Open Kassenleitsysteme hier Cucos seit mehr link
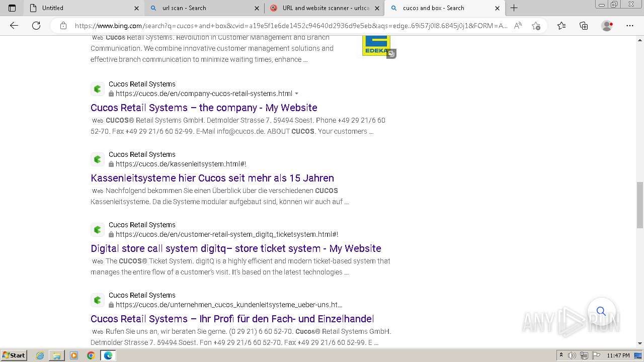 [212, 178]
